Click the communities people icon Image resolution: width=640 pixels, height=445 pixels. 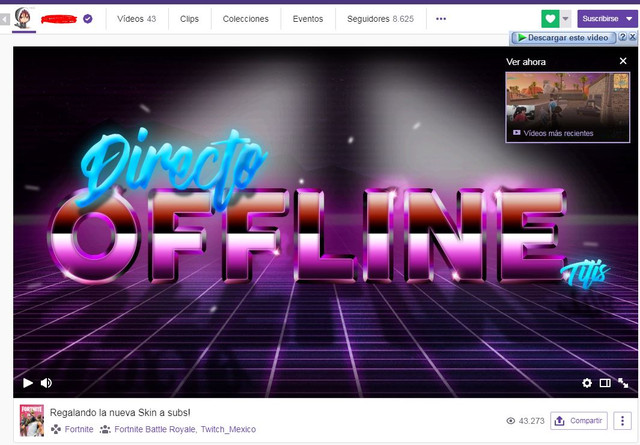[x=105, y=429]
